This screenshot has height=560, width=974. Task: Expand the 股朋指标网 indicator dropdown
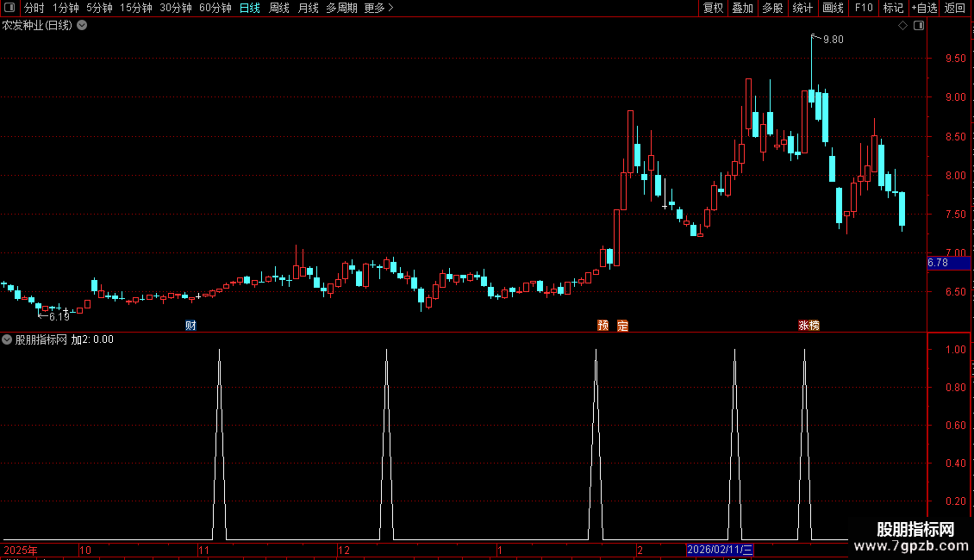click(7, 339)
